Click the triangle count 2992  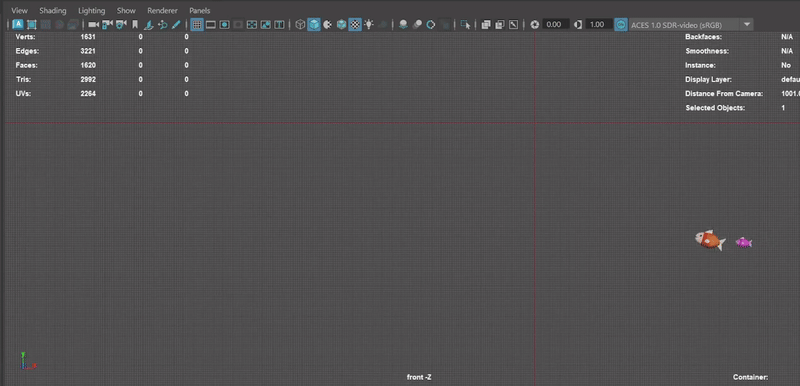click(88, 80)
